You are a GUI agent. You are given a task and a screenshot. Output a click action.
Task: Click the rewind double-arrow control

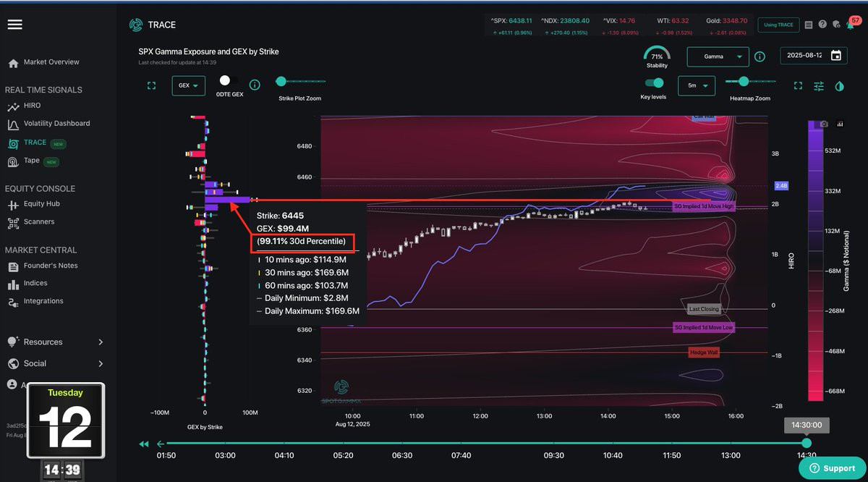click(x=143, y=444)
